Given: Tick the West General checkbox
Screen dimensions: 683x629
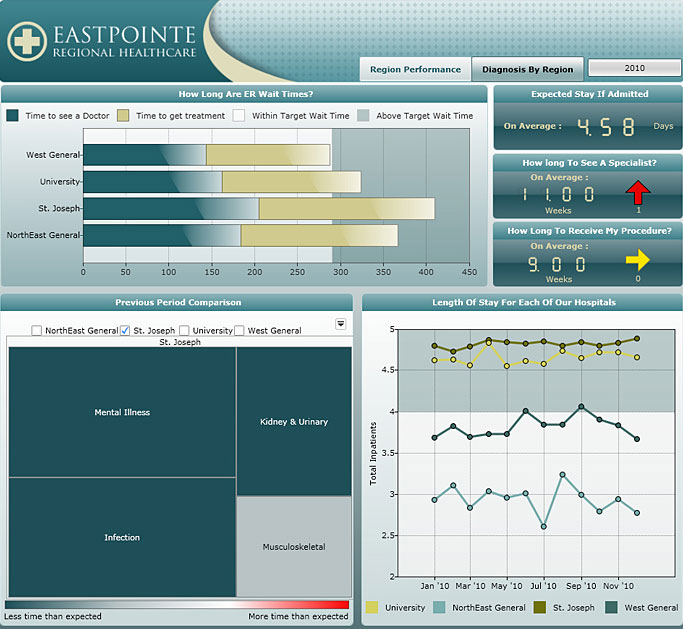Looking at the screenshot, I should click(x=239, y=330).
